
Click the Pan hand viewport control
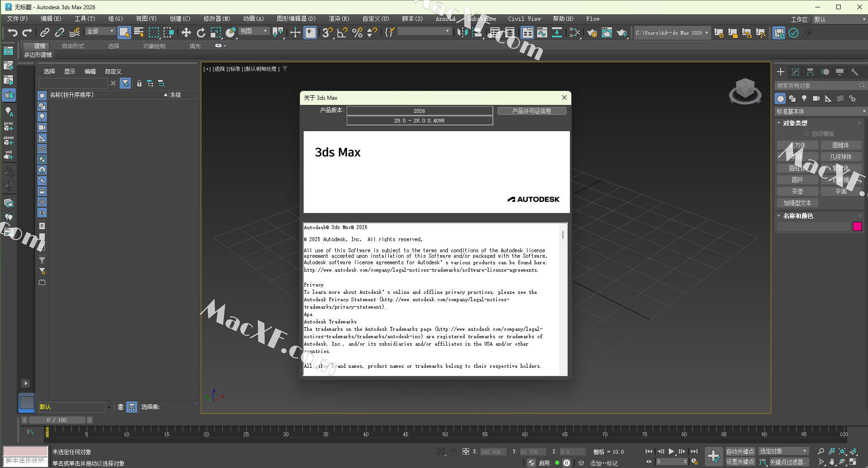point(831,462)
